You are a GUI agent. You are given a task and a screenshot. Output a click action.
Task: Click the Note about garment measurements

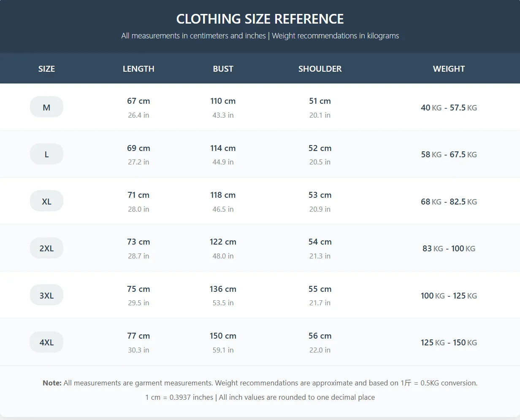point(260,383)
